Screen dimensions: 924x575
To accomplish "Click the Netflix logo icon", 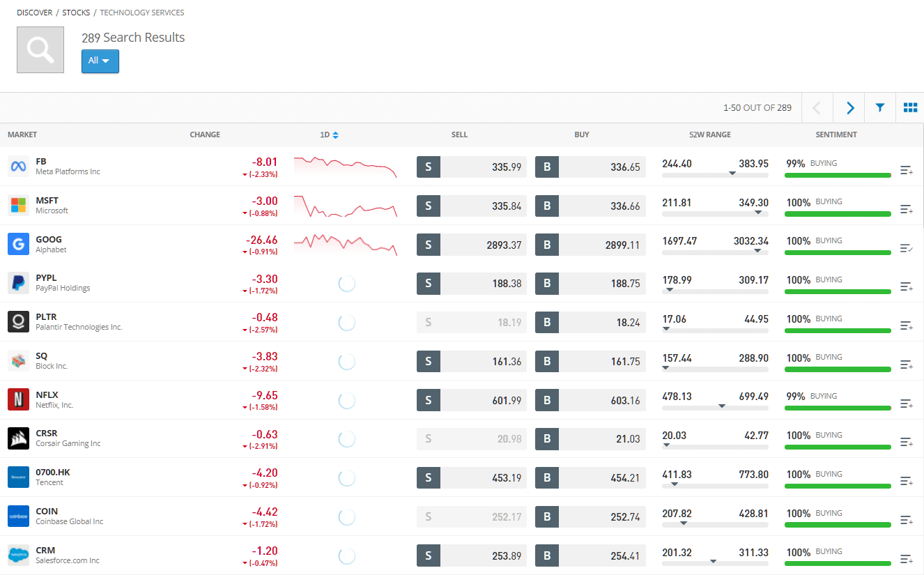I will (x=18, y=400).
